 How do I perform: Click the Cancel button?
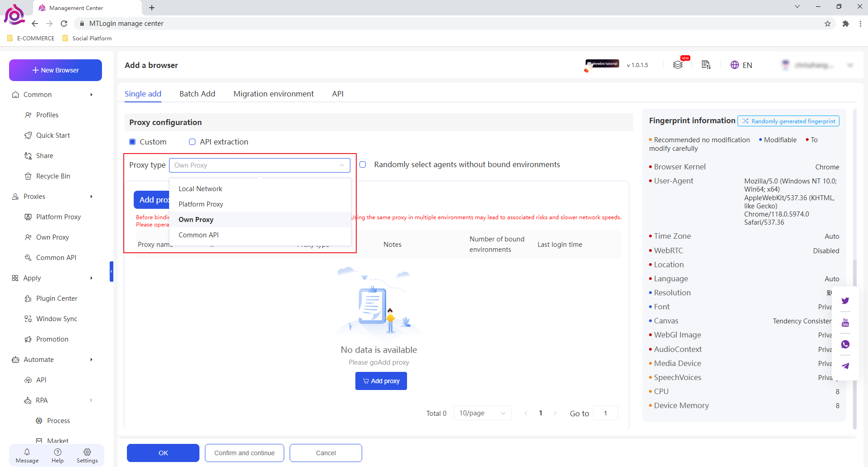pos(326,453)
